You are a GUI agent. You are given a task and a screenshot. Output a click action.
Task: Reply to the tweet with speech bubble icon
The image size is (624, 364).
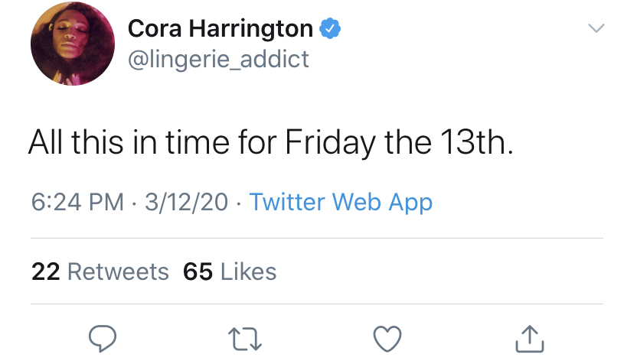point(103,339)
